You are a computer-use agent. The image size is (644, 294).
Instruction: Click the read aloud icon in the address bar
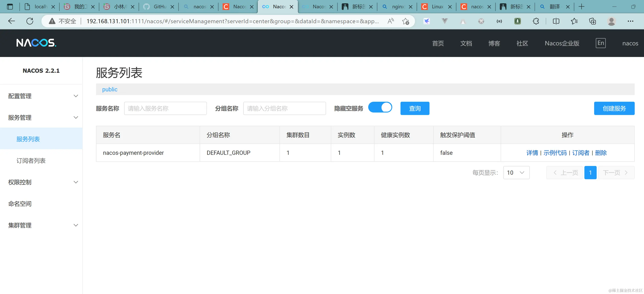click(x=391, y=21)
